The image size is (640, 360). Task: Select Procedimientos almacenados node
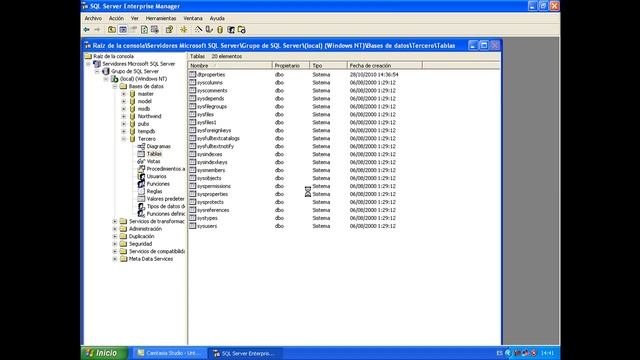coord(166,169)
